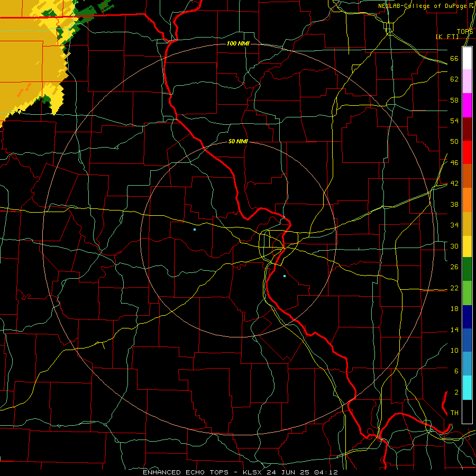Click the legend value 46
Screen dimensions: 476x476
[454, 162]
